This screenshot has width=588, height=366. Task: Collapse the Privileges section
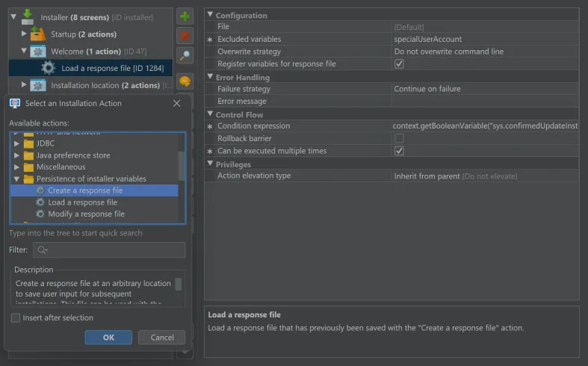210,164
